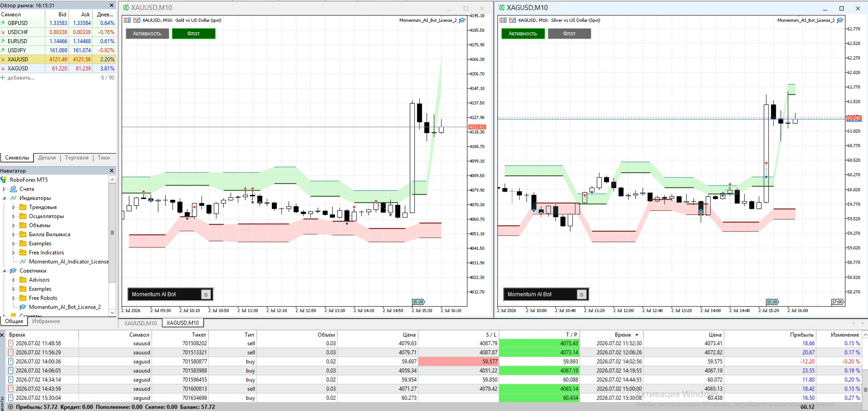Toggle Флэт button on XAUUSD chart
This screenshot has width=868, height=411.
pos(193,34)
